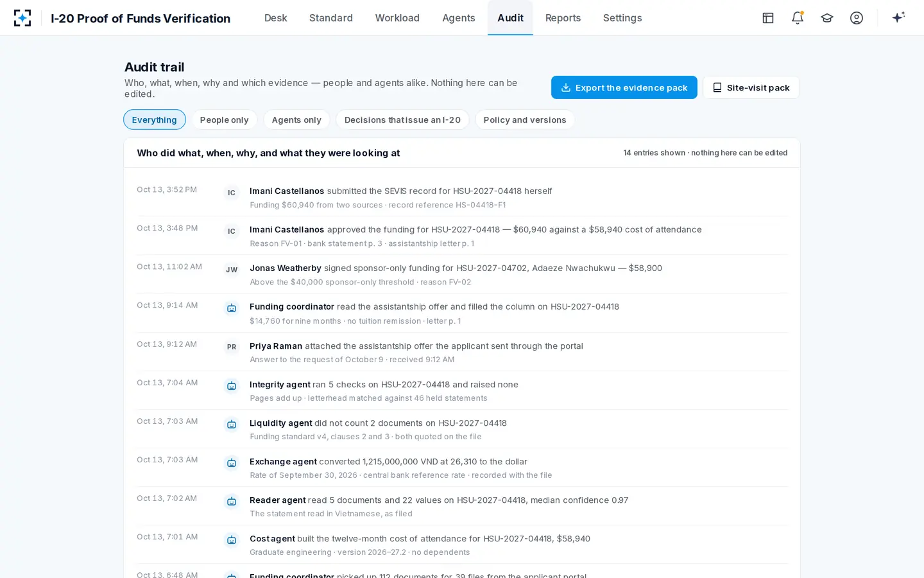The width and height of the screenshot is (924, 578).
Task: Click the Oct 13, 11:02 AM timestamp
Action: 169,267
